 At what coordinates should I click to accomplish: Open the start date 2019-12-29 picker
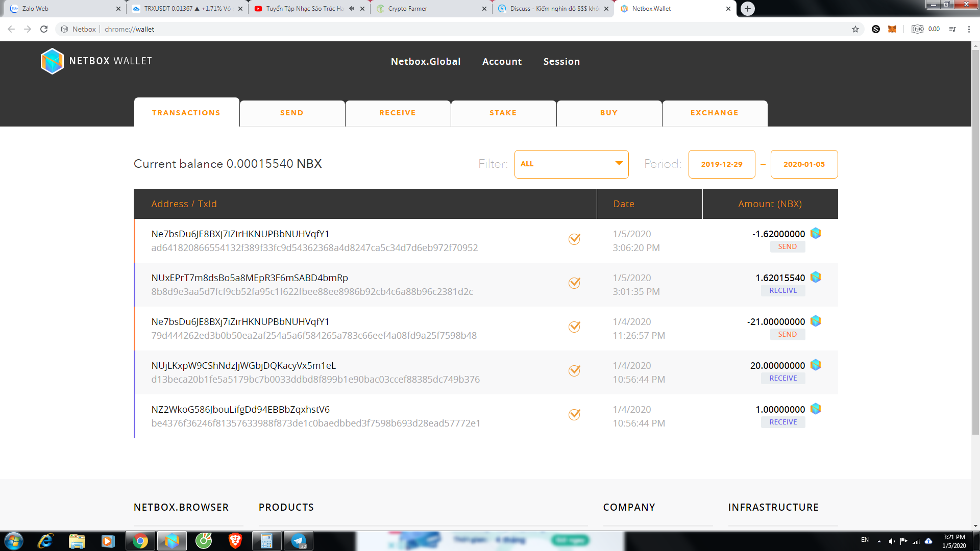tap(721, 164)
